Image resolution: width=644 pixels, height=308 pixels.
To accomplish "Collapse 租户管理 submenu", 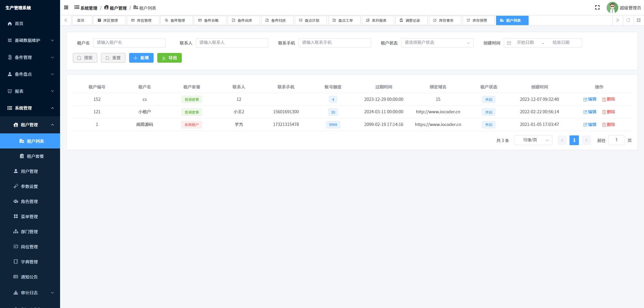I will pyautogui.click(x=30, y=125).
